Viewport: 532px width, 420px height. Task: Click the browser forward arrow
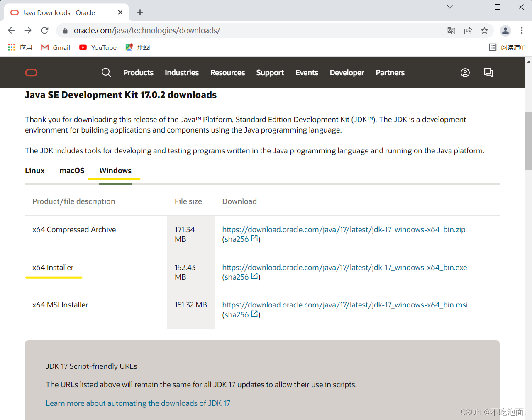pos(28,30)
